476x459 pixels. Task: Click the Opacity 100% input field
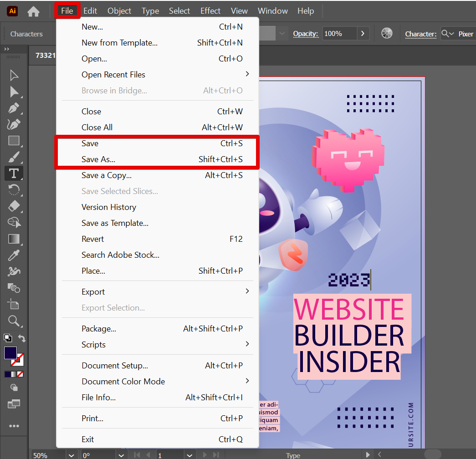[339, 34]
